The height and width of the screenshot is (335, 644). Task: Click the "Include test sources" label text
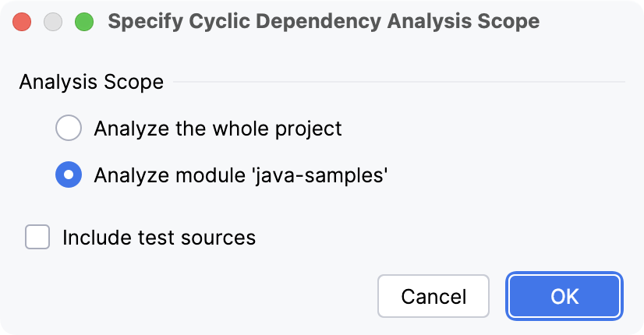pos(158,236)
